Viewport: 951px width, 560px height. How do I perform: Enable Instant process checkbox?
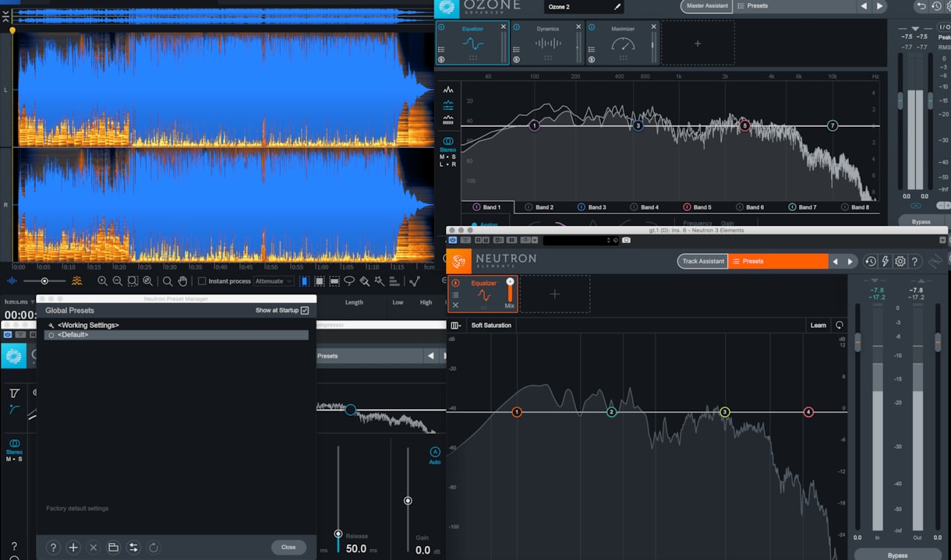tap(202, 281)
